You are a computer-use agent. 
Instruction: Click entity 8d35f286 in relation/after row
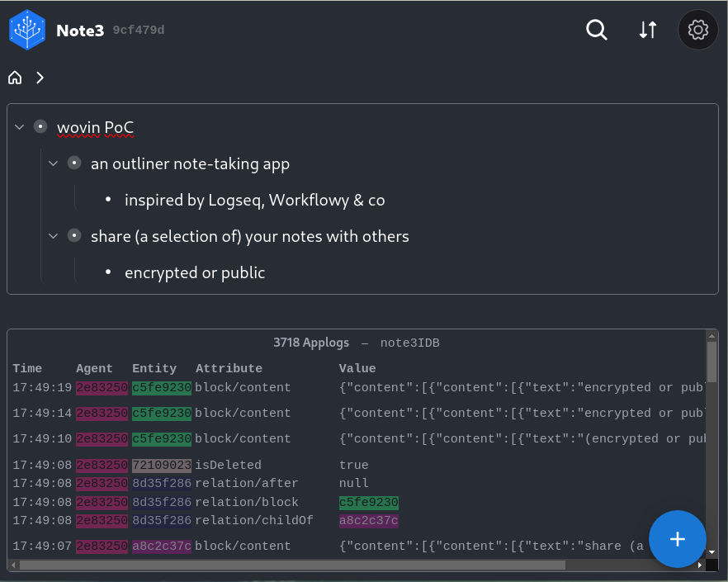[161, 484]
